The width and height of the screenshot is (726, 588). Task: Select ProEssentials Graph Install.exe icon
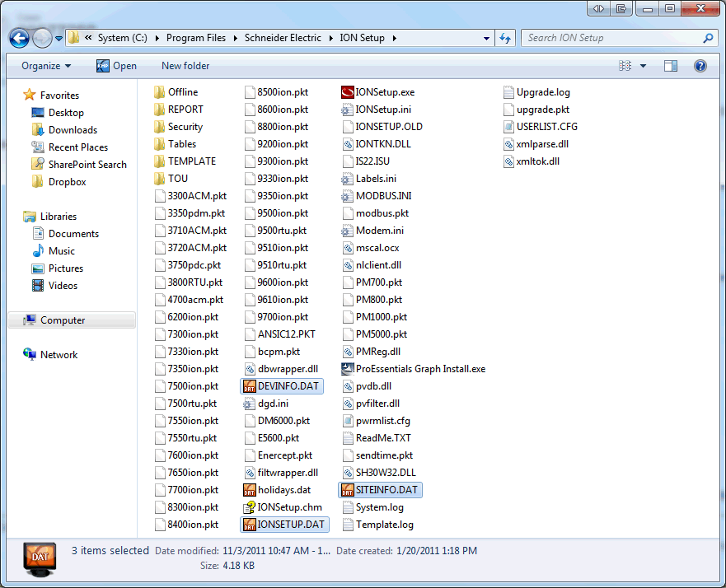pos(347,369)
